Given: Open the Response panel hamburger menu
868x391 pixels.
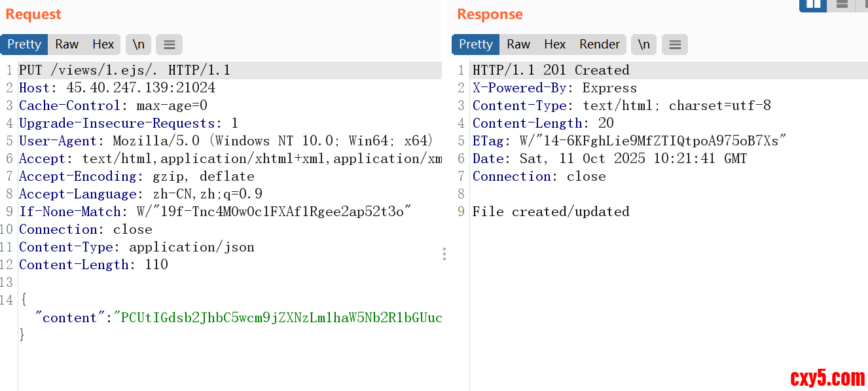Looking at the screenshot, I should pyautogui.click(x=675, y=45).
